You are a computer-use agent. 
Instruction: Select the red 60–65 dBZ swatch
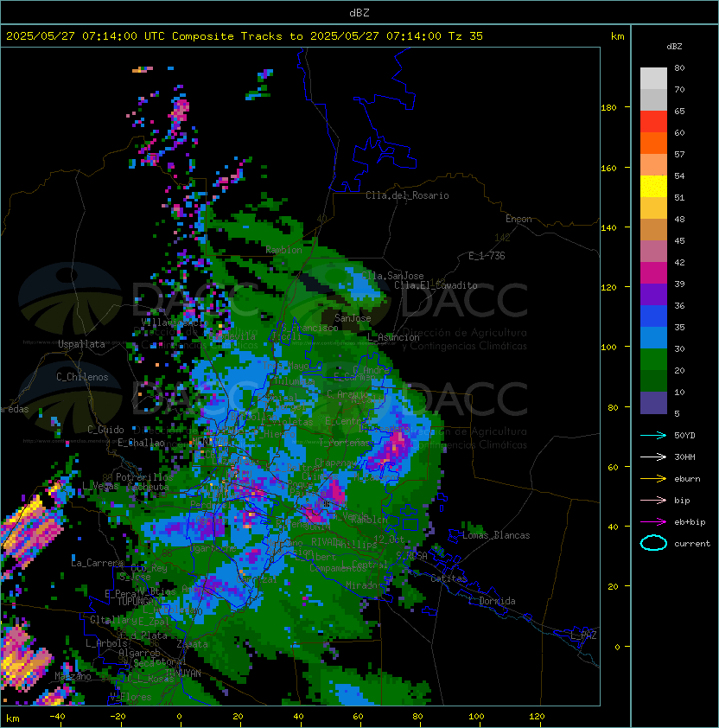coord(653,122)
